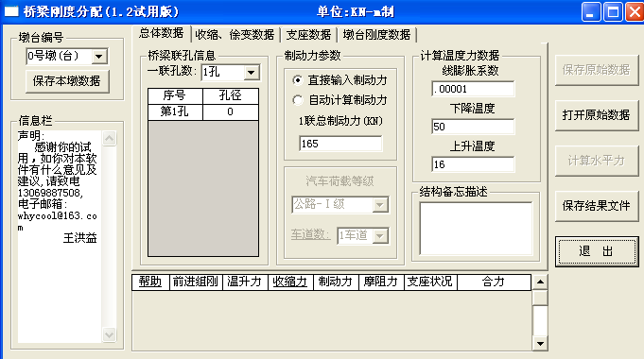Open the 汽车荷载等级 dropdown
This screenshot has width=644, height=359.
point(380,204)
